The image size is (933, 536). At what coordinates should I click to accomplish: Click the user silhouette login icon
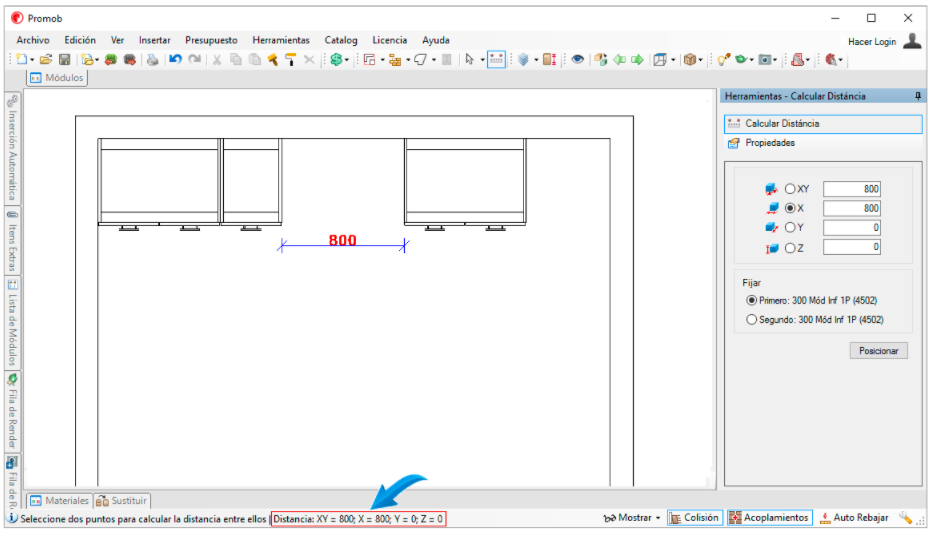click(912, 40)
